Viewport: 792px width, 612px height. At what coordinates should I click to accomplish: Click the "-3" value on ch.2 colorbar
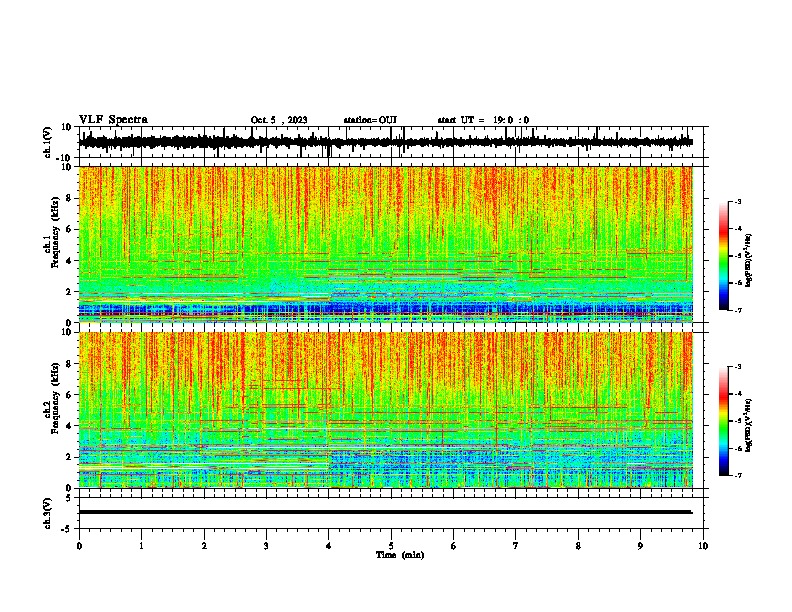pos(738,367)
